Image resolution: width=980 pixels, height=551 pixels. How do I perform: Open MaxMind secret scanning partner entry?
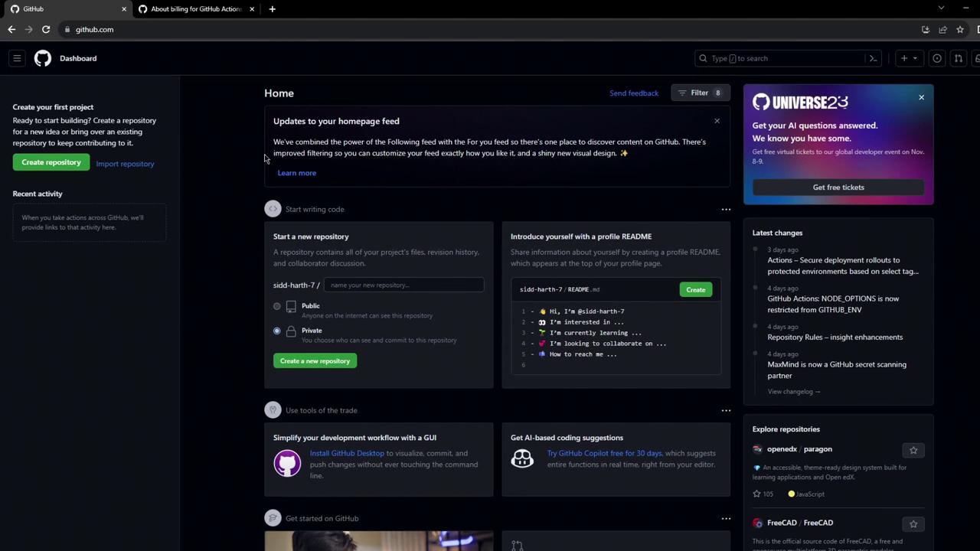[837, 370]
